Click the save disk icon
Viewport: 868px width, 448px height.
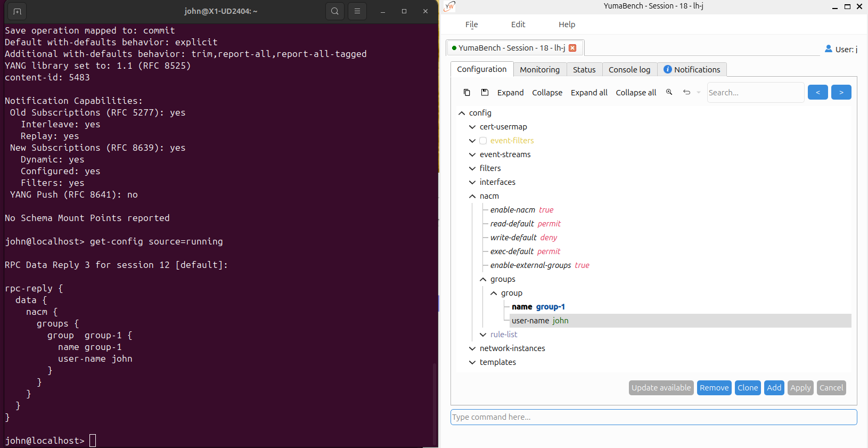click(485, 93)
